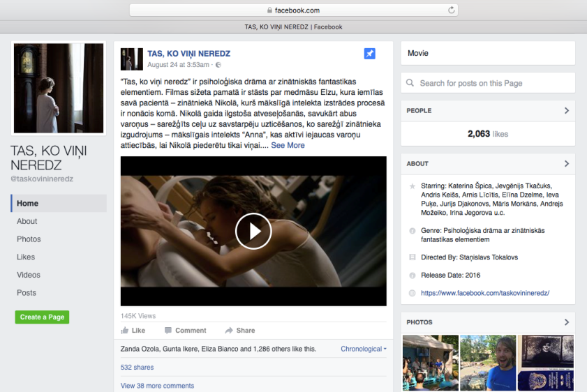The width and height of the screenshot is (587, 392).
Task: Click the browser tab title TAS, KO VIŅI NEREDZ | Facebook
Action: [293, 27]
